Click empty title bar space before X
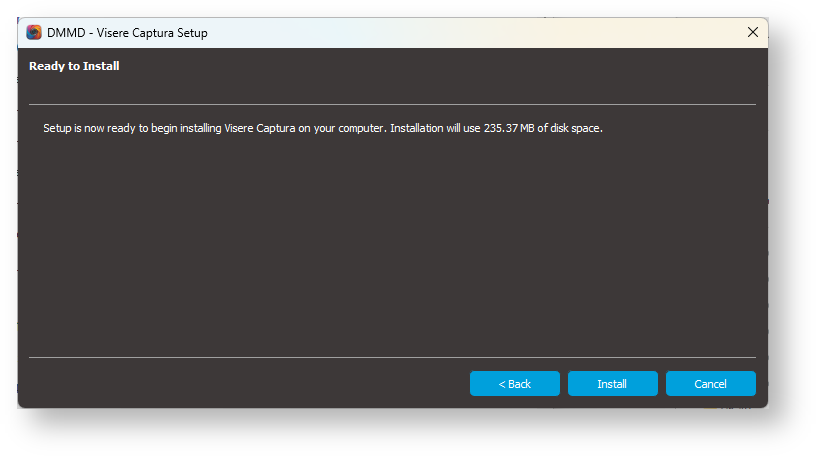817x457 pixels. tap(500, 33)
